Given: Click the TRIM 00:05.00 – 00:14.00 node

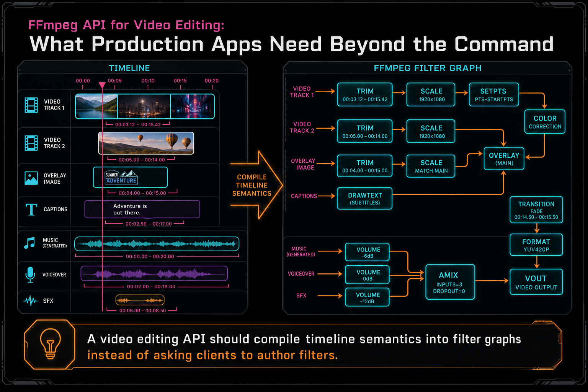Looking at the screenshot, I should tap(365, 131).
